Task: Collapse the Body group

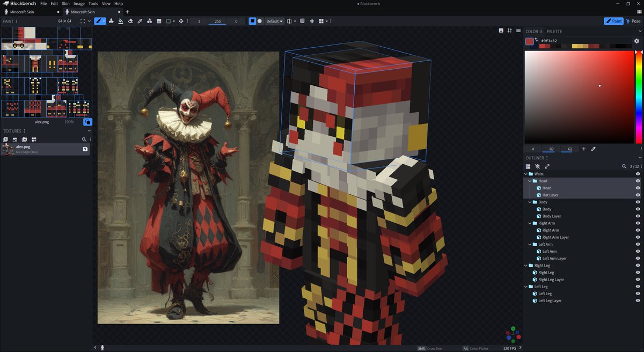Action: pos(530,202)
